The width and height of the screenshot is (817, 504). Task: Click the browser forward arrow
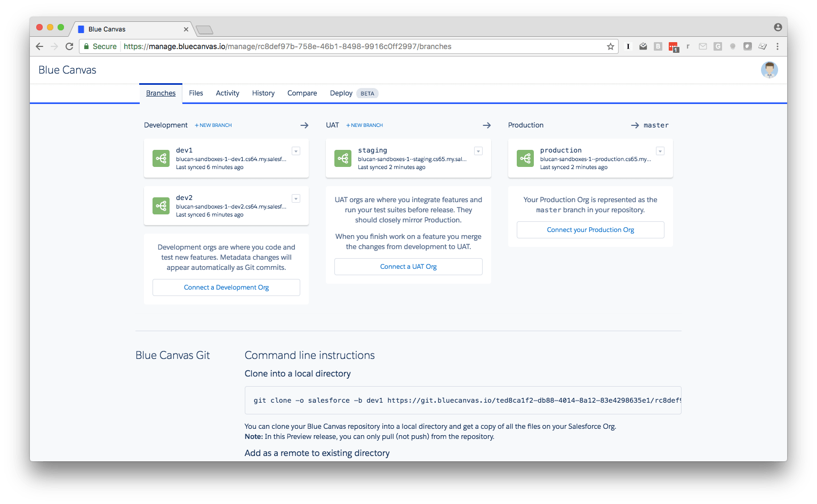(x=54, y=46)
